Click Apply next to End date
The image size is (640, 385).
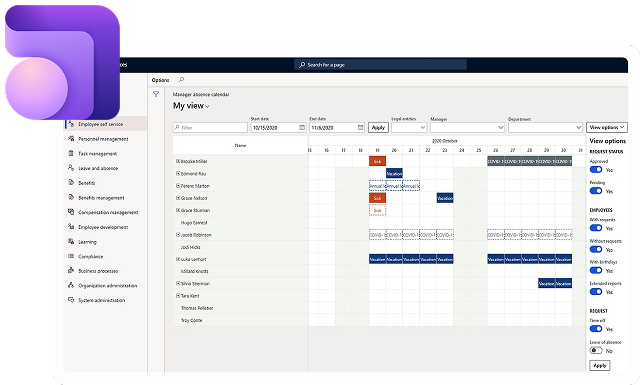coord(378,127)
